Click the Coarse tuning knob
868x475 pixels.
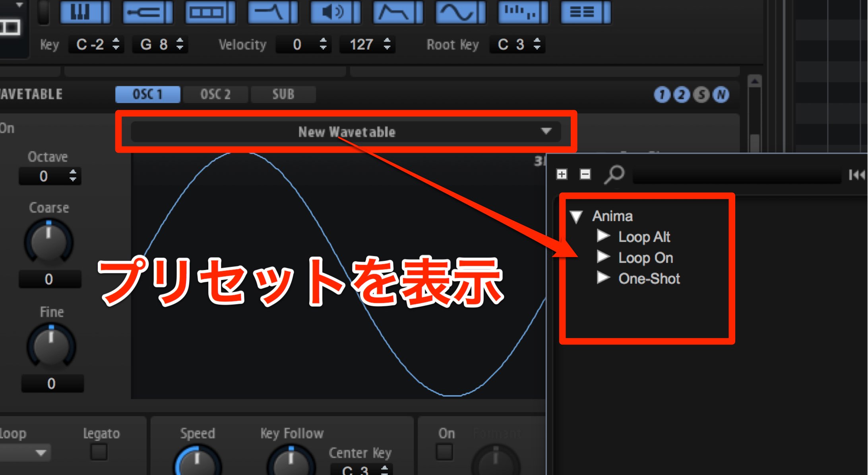coord(48,241)
